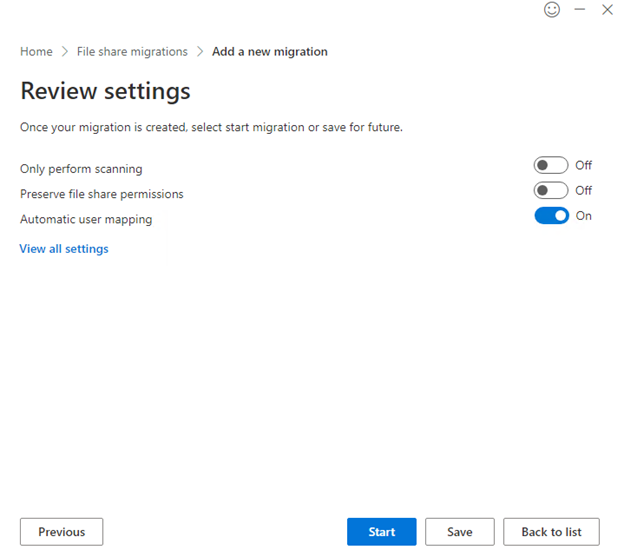The height and width of the screenshot is (550, 624).
Task: Click the Only perform scanning label
Action: (81, 169)
